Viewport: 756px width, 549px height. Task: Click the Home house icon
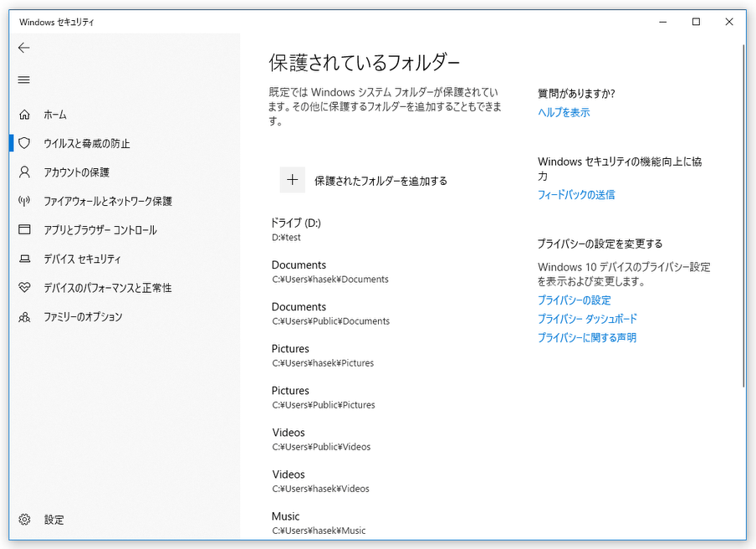pos(24,115)
